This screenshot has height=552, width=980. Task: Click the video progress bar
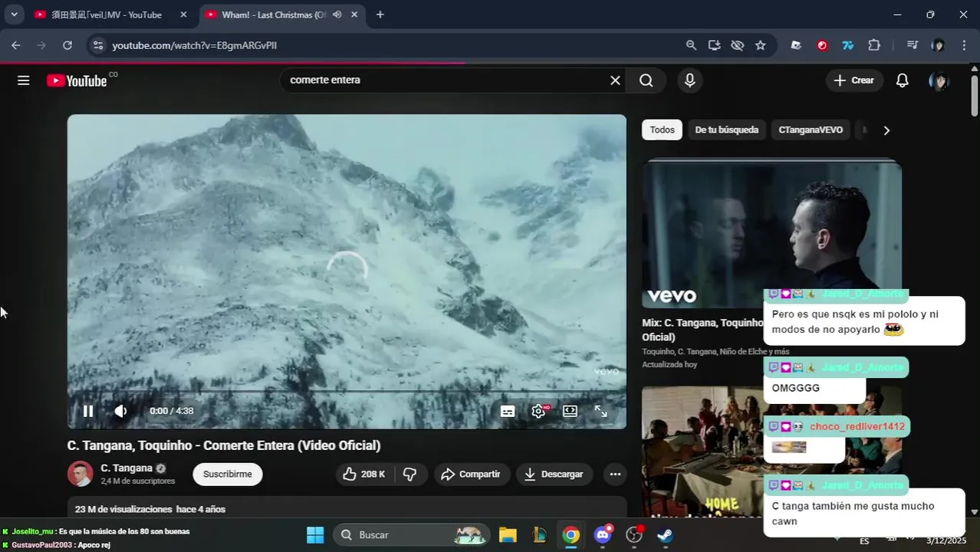click(347, 391)
